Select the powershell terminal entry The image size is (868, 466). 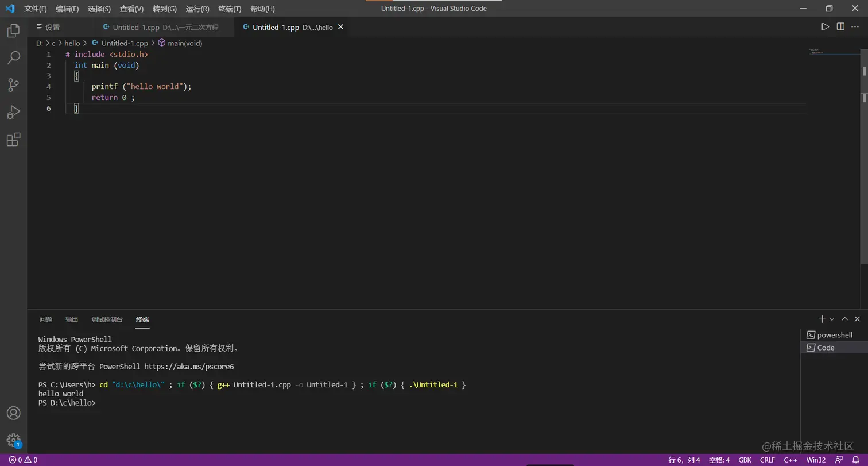click(x=834, y=335)
